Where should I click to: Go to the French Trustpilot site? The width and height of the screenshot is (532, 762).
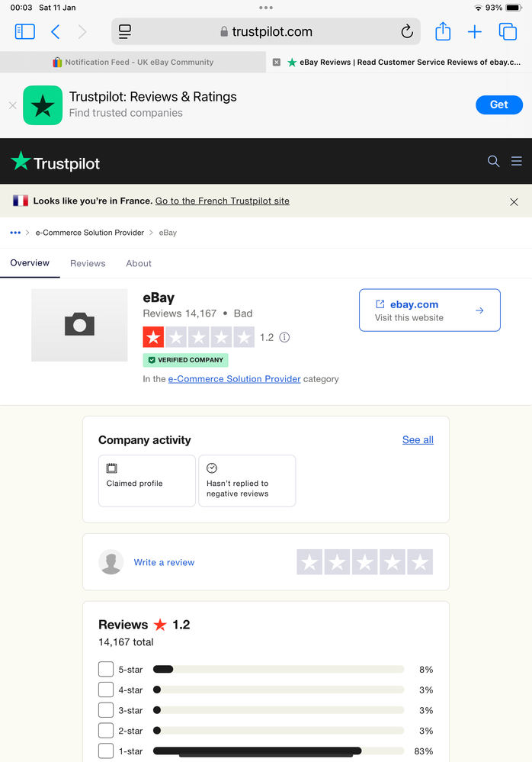(223, 201)
